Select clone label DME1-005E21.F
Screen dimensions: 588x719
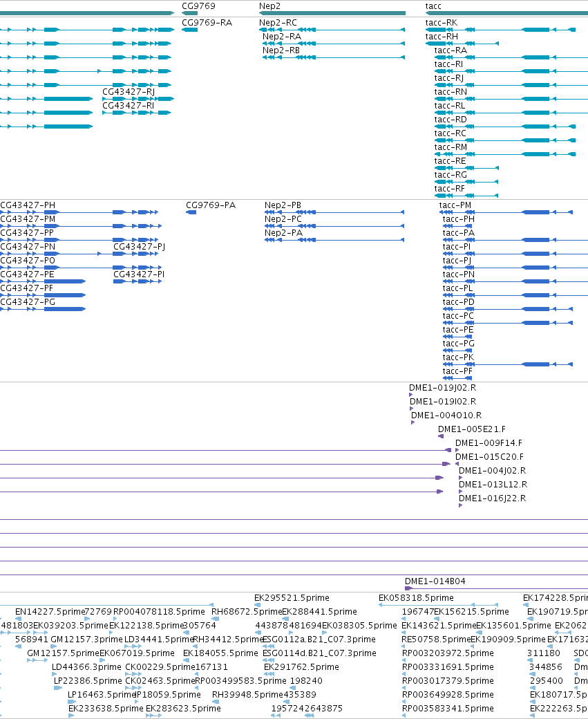click(472, 429)
